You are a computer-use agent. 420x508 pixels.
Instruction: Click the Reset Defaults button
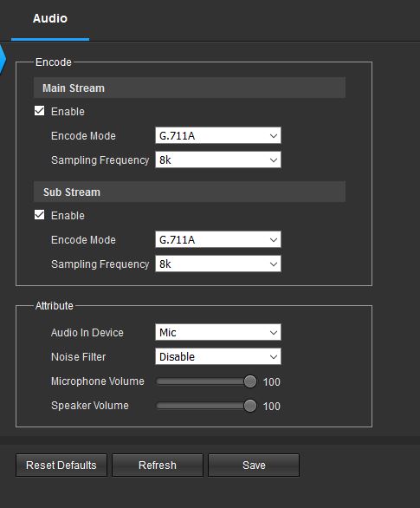point(61,466)
